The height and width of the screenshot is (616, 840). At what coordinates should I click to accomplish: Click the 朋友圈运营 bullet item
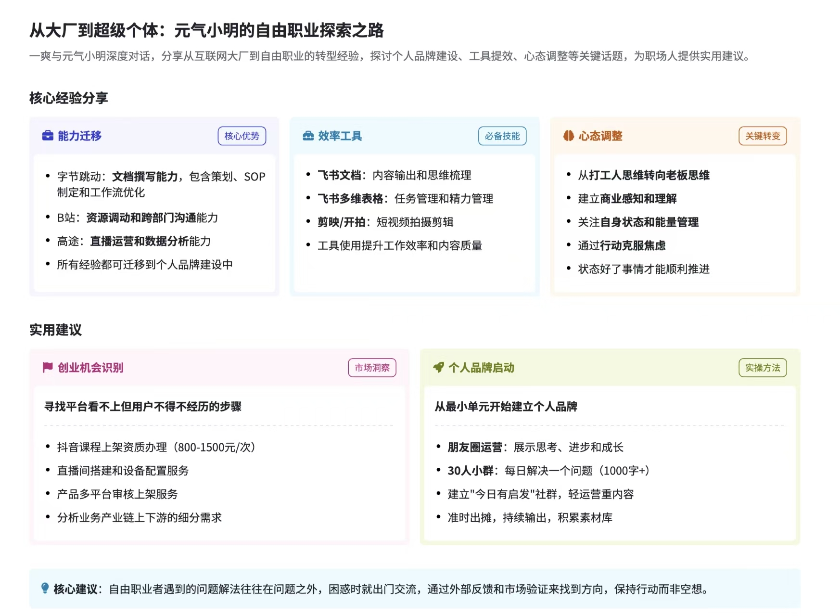(x=535, y=447)
